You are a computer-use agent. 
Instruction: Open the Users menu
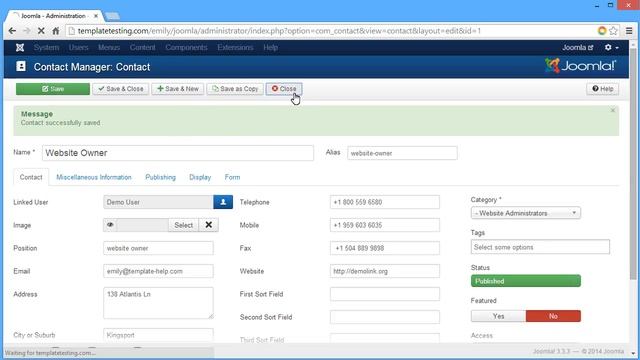78,48
